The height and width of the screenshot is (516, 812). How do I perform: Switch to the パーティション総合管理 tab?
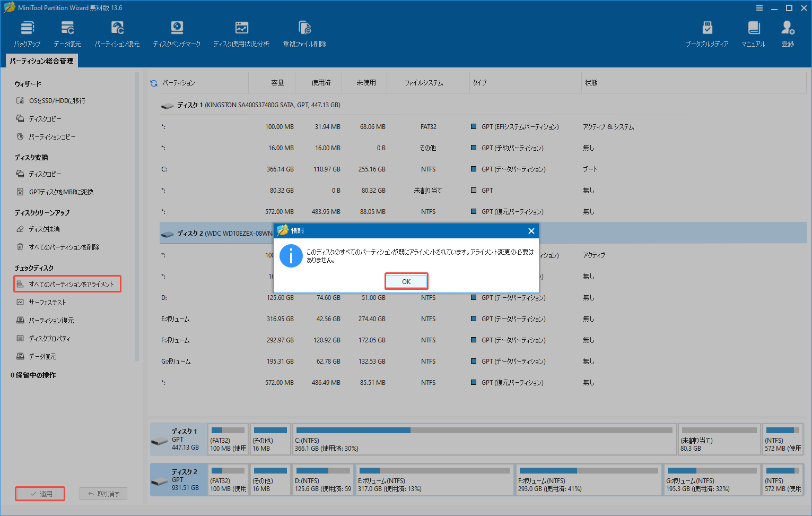(x=41, y=60)
